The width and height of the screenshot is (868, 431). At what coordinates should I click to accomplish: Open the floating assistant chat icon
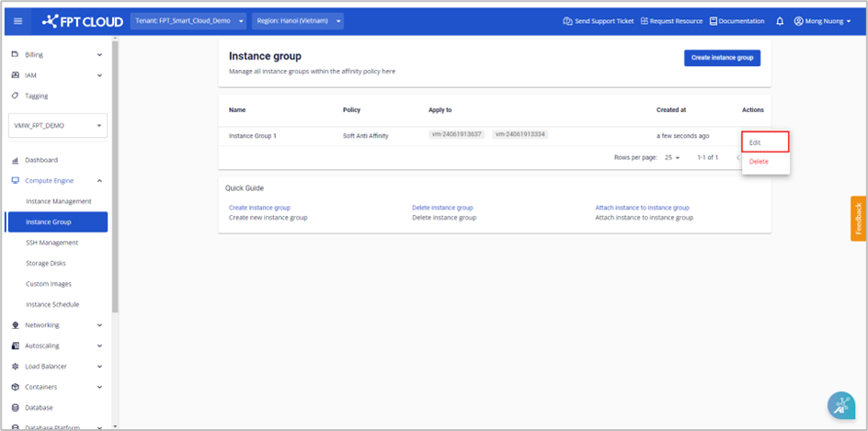click(840, 405)
